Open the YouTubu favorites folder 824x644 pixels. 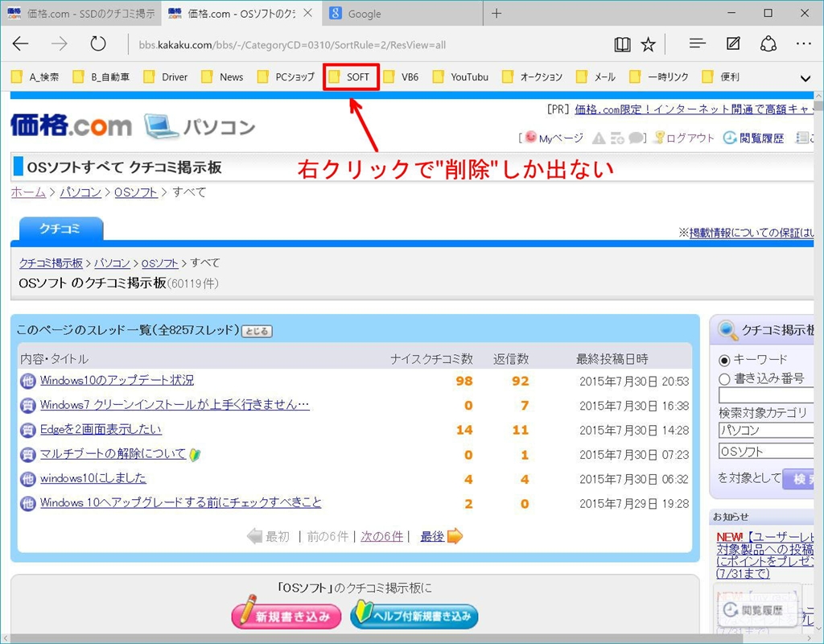(x=460, y=77)
